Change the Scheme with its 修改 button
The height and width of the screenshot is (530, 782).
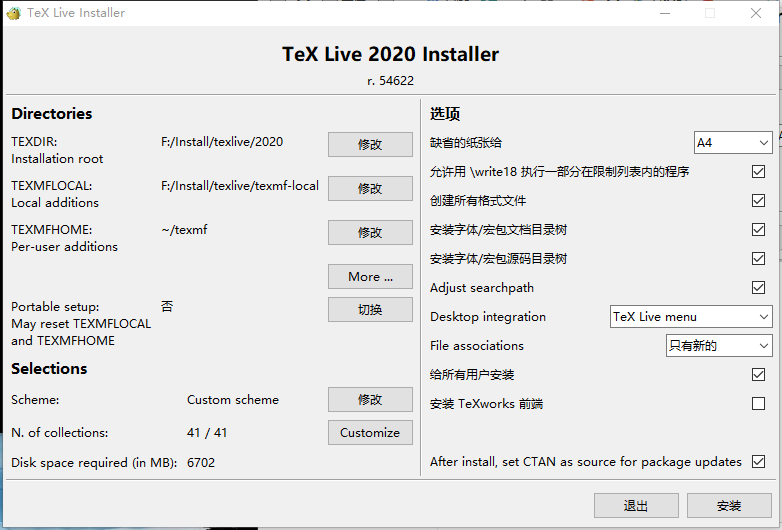point(370,399)
